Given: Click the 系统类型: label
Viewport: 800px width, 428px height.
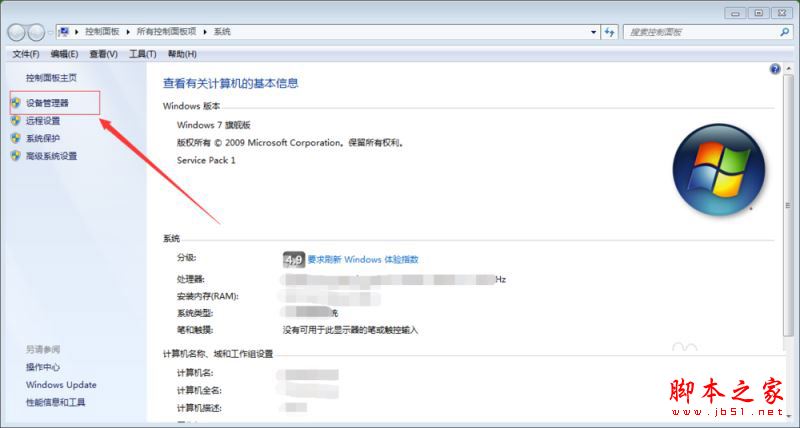Looking at the screenshot, I should [195, 313].
